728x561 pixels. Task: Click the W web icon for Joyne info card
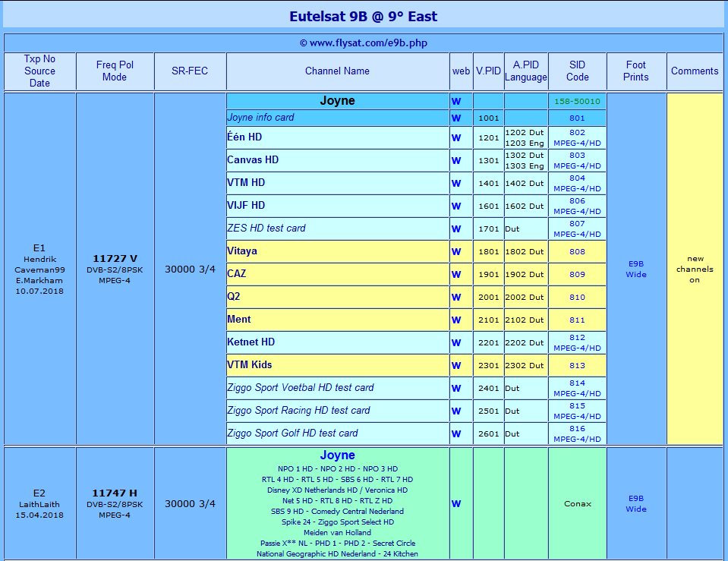(x=456, y=118)
